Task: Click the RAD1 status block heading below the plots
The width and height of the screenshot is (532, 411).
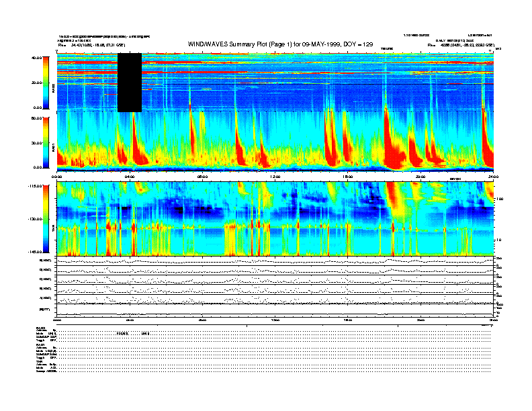Action: coord(40,345)
